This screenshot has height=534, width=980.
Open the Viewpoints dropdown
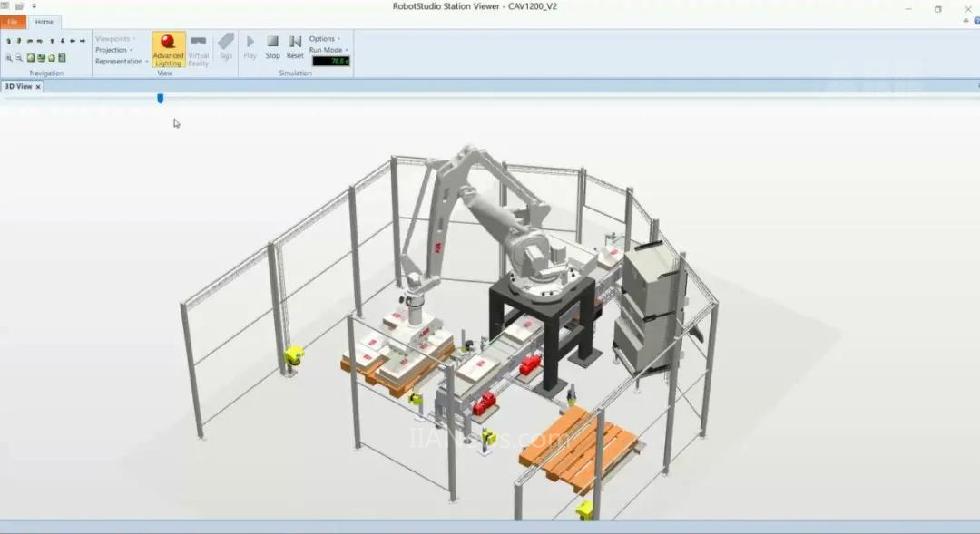point(114,39)
